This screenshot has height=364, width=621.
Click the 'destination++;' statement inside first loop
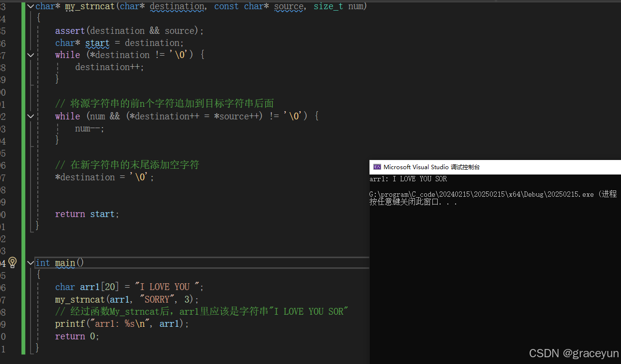(x=110, y=67)
